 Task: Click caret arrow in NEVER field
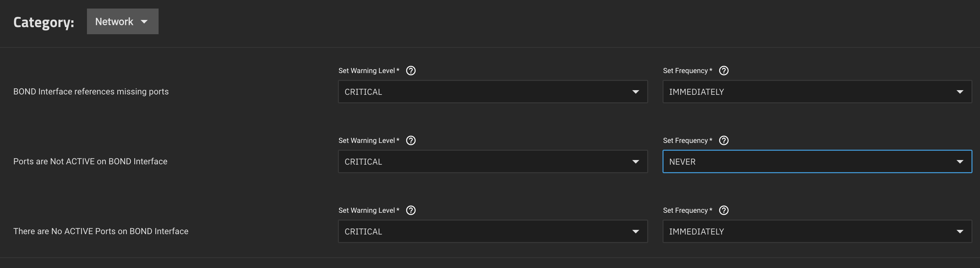point(960,162)
